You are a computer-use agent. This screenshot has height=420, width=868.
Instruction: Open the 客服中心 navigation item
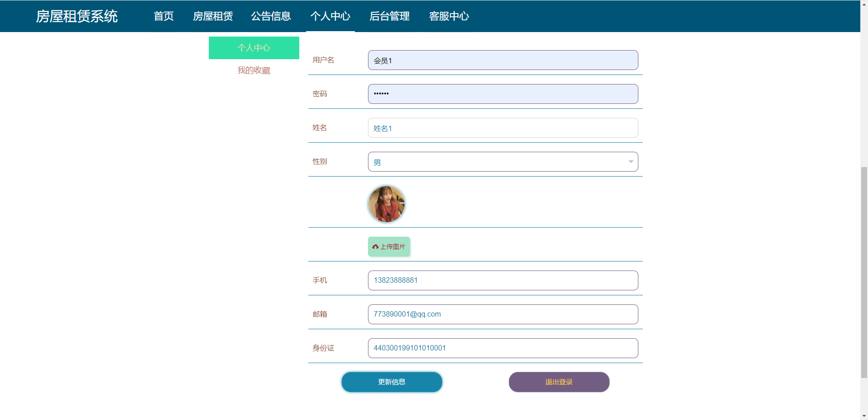click(x=449, y=16)
